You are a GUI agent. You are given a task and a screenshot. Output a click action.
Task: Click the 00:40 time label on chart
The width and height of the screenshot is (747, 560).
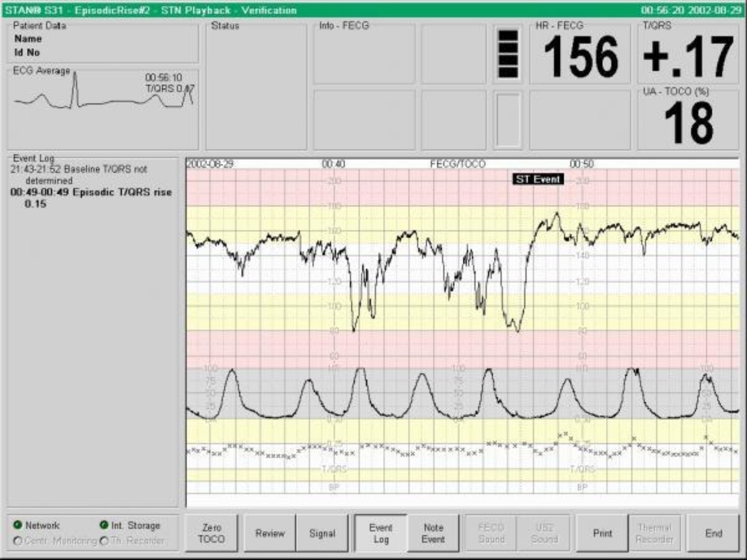pyautogui.click(x=333, y=164)
